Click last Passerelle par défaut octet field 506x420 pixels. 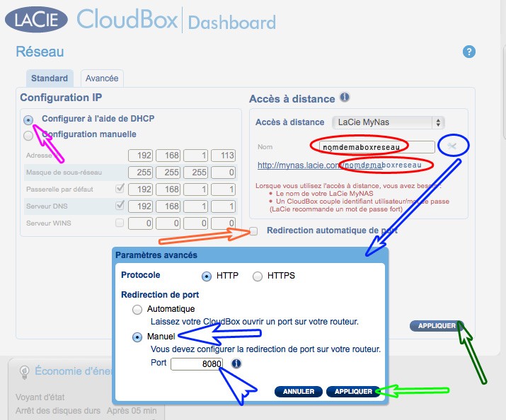point(224,189)
